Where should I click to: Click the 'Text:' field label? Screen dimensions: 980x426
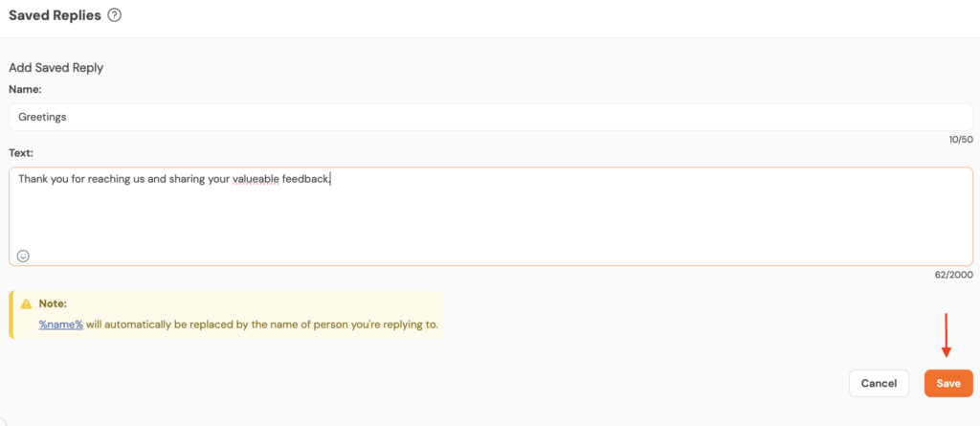coord(21,152)
